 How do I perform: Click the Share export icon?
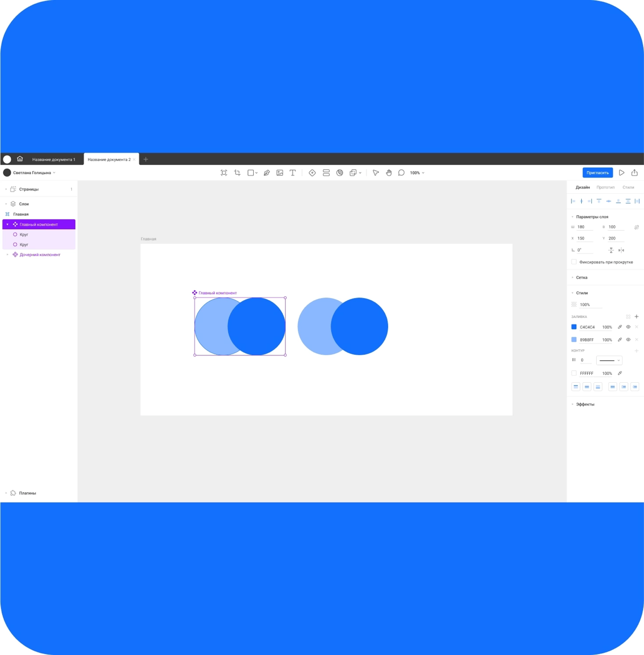pos(634,173)
